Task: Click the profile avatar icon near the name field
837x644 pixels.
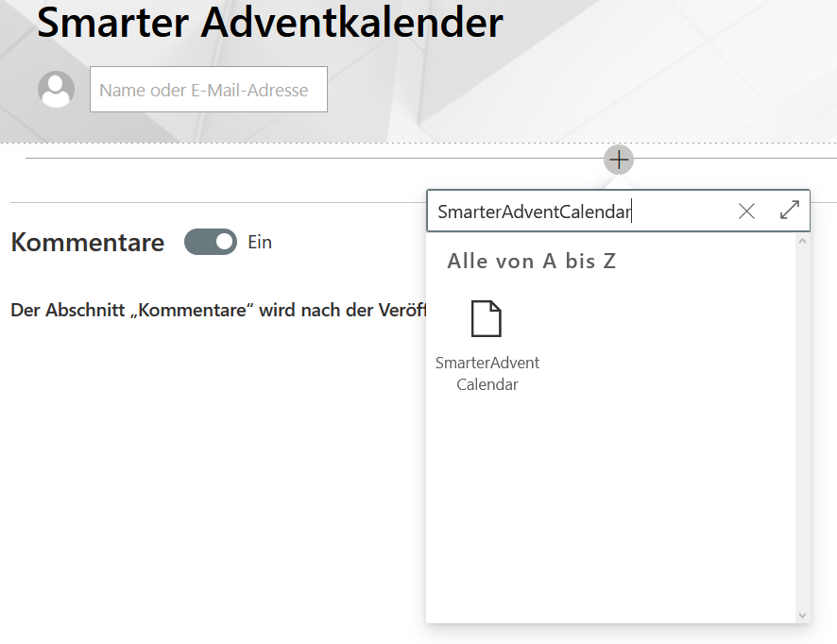Action: point(56,89)
